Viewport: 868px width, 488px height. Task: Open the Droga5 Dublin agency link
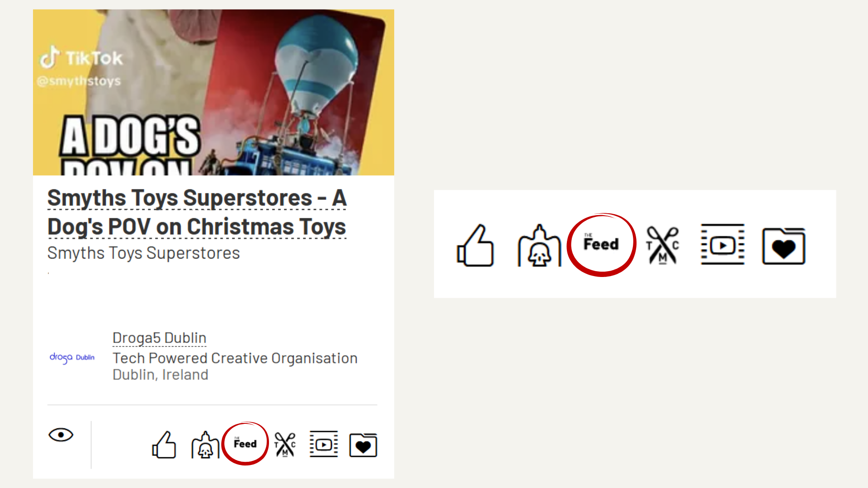(159, 338)
